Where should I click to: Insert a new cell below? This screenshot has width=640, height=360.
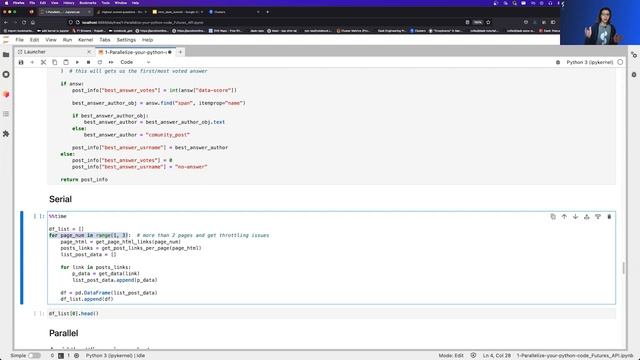tap(32, 62)
